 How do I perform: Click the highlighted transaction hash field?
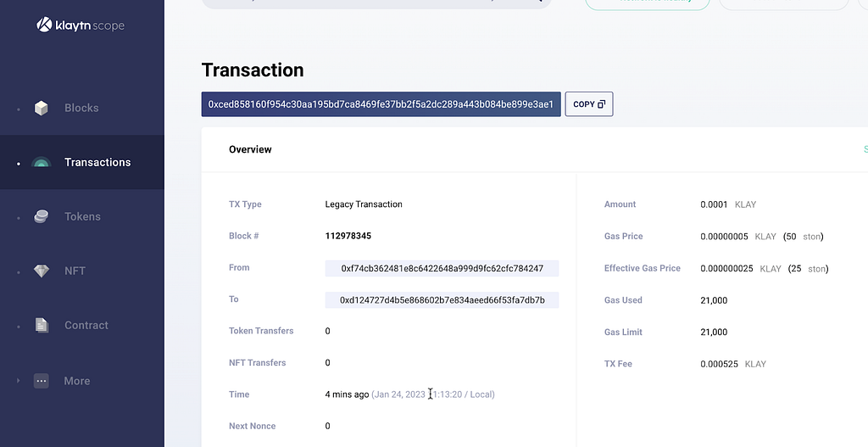coord(381,104)
